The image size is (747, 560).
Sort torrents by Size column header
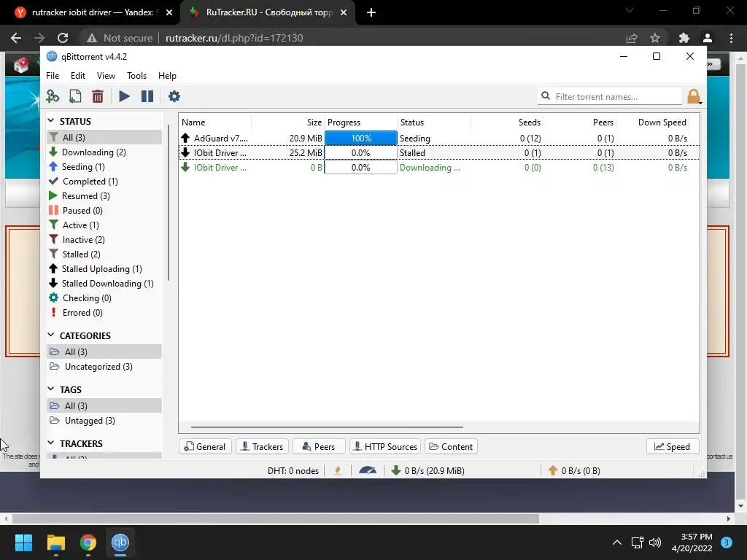coord(287,122)
